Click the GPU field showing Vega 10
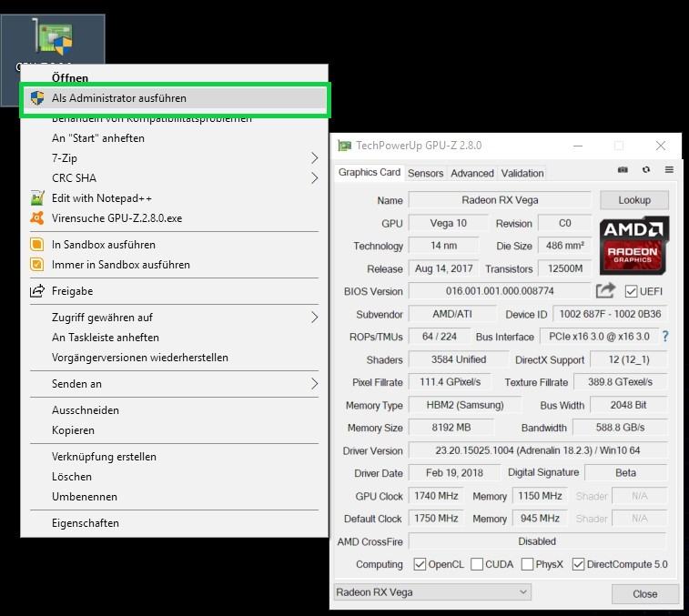689x616 pixels. (448, 223)
